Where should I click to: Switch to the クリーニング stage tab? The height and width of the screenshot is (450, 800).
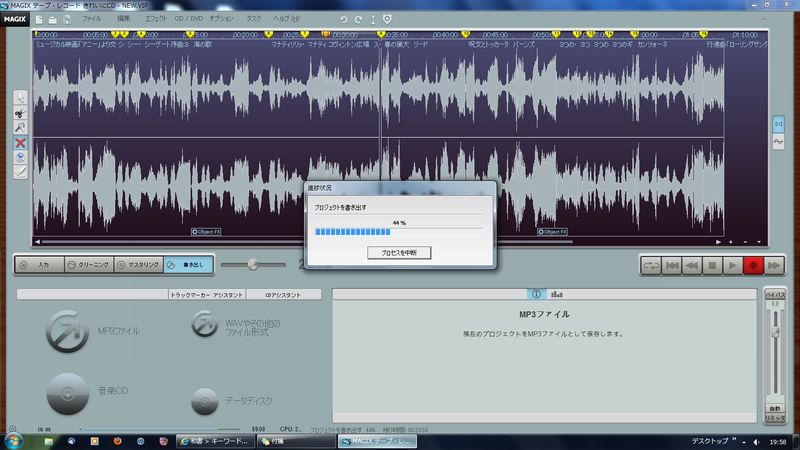point(89,265)
